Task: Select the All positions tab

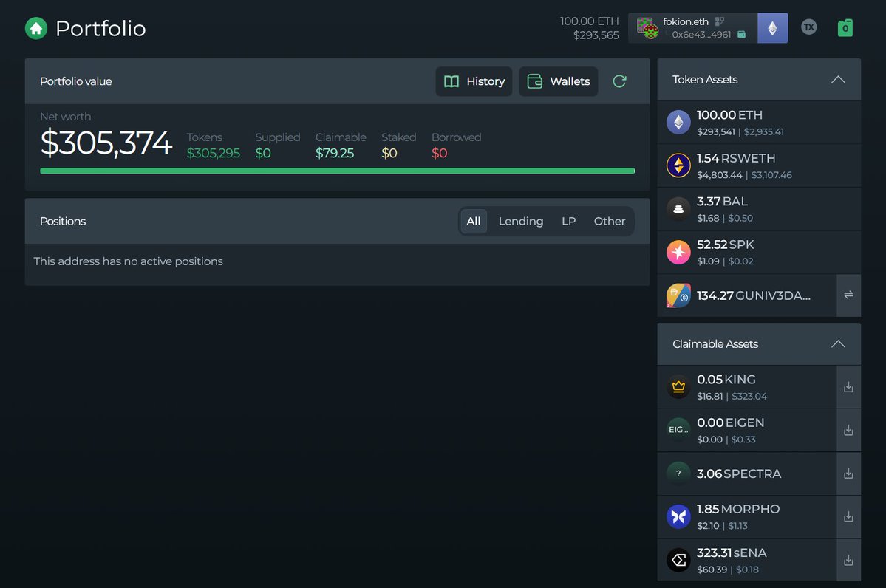Action: tap(474, 222)
